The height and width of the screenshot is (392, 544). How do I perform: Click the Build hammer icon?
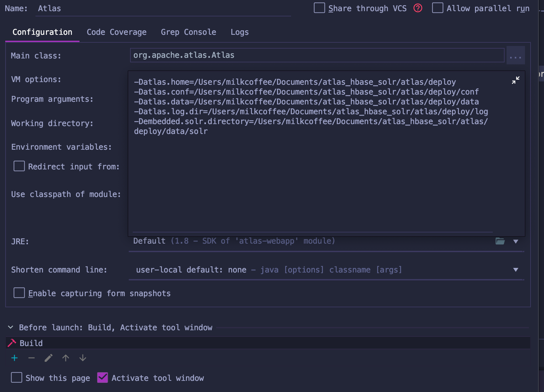[x=12, y=343]
